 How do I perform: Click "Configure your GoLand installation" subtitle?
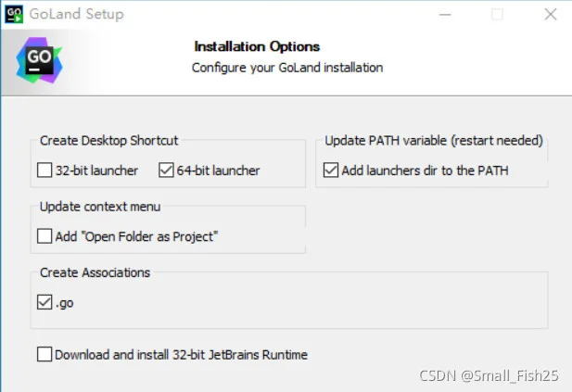point(287,68)
